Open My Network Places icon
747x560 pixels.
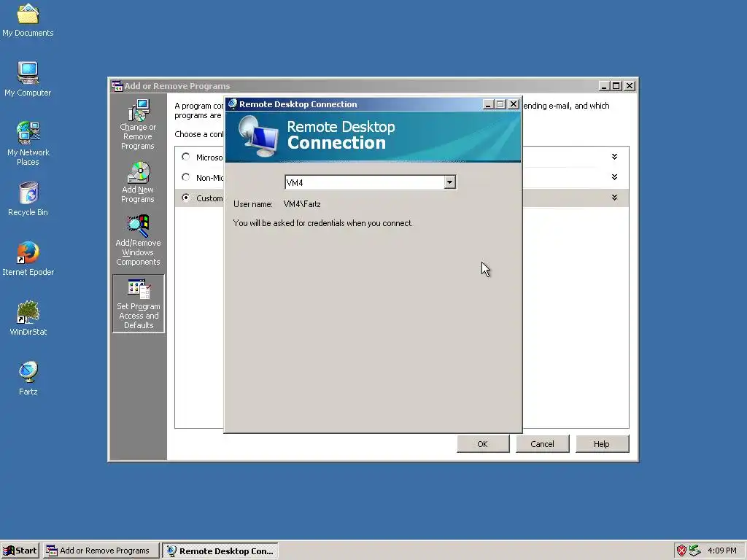coord(28,143)
